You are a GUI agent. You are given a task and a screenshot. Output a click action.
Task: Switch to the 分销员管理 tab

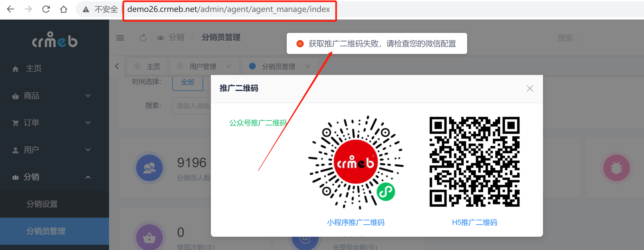pyautogui.click(x=280, y=66)
